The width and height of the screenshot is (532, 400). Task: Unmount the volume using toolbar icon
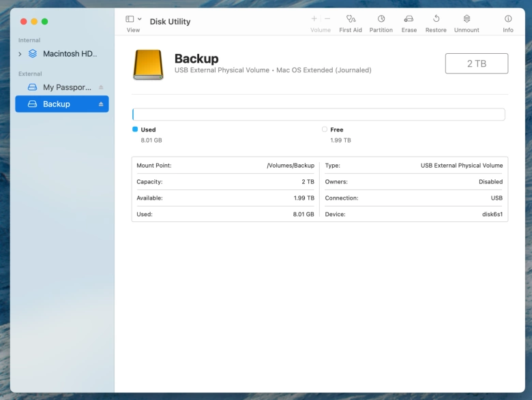[x=467, y=19]
